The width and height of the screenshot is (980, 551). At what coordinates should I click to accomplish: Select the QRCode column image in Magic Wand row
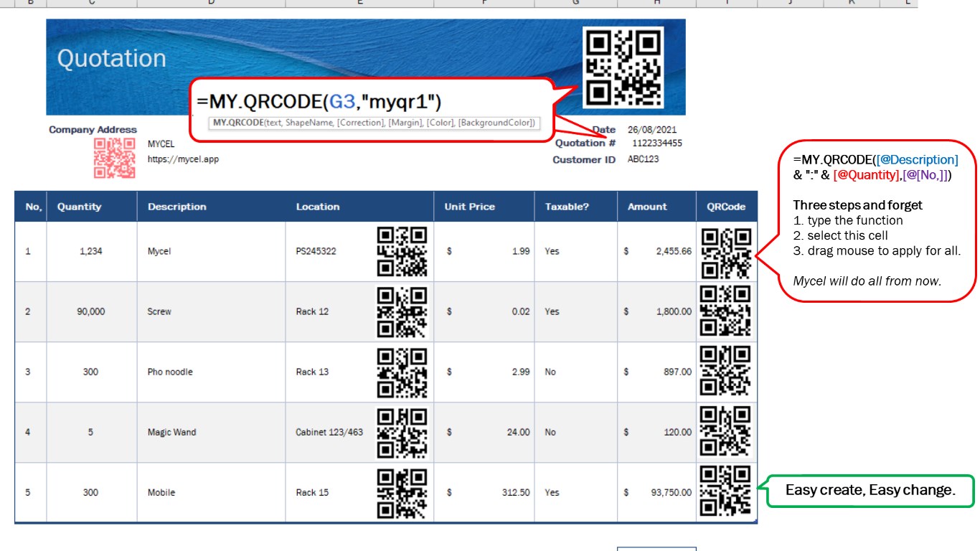pos(726,431)
